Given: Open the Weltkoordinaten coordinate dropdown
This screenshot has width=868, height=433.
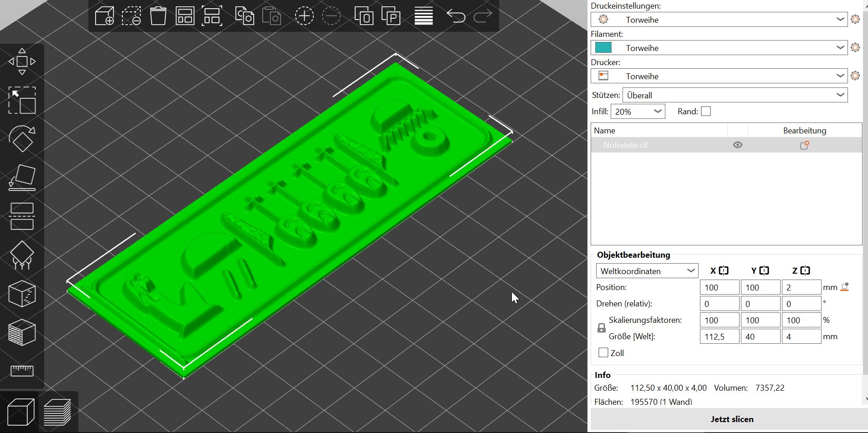Looking at the screenshot, I should click(647, 271).
